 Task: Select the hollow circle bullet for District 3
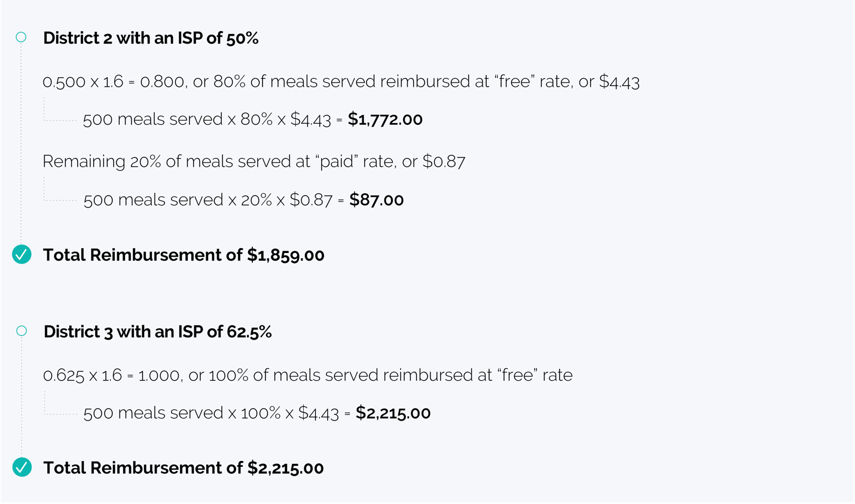tap(22, 331)
